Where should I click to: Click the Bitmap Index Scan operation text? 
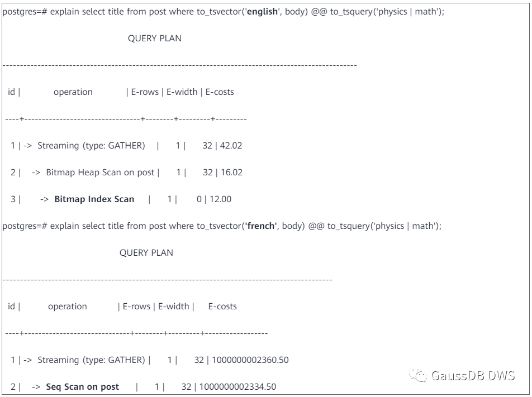pos(94,199)
